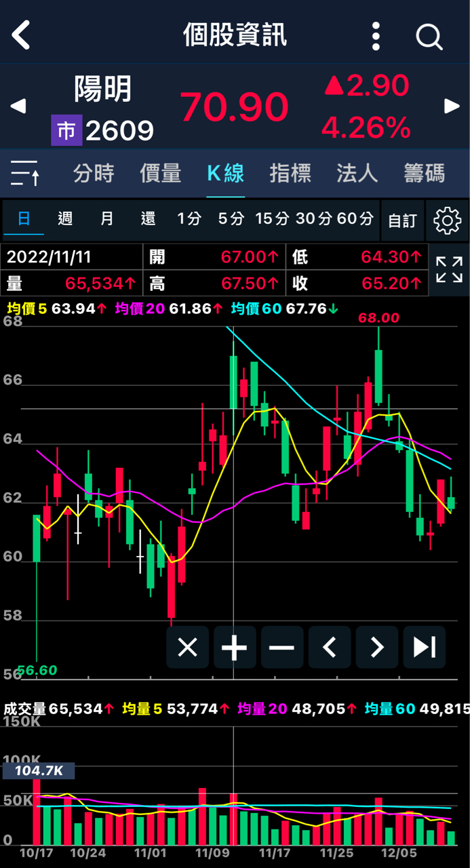Move crosshair to previous candle
Image resolution: width=470 pixels, height=868 pixels.
(x=330, y=648)
